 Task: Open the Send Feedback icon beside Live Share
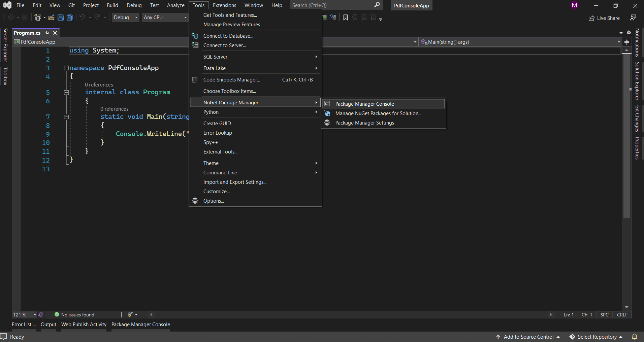pyautogui.click(x=633, y=18)
